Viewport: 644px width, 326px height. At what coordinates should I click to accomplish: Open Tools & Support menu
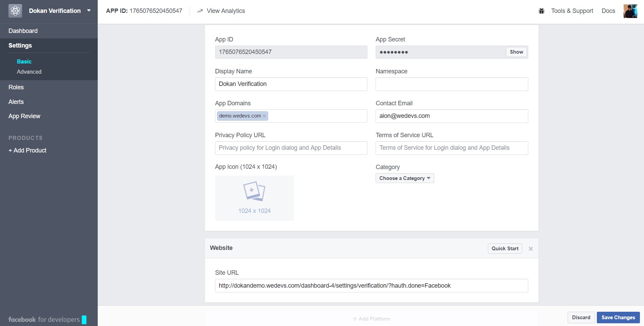[x=572, y=11]
